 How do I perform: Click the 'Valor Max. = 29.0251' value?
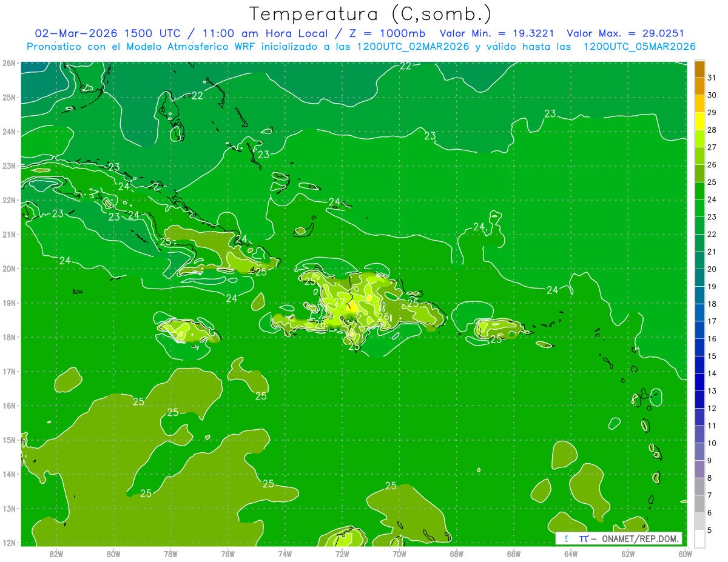pos(625,33)
